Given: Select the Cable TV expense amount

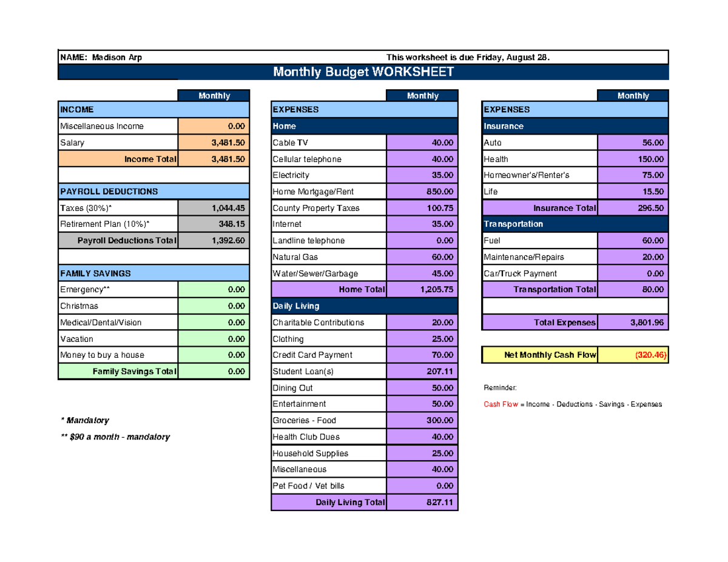Looking at the screenshot, I should point(422,142).
